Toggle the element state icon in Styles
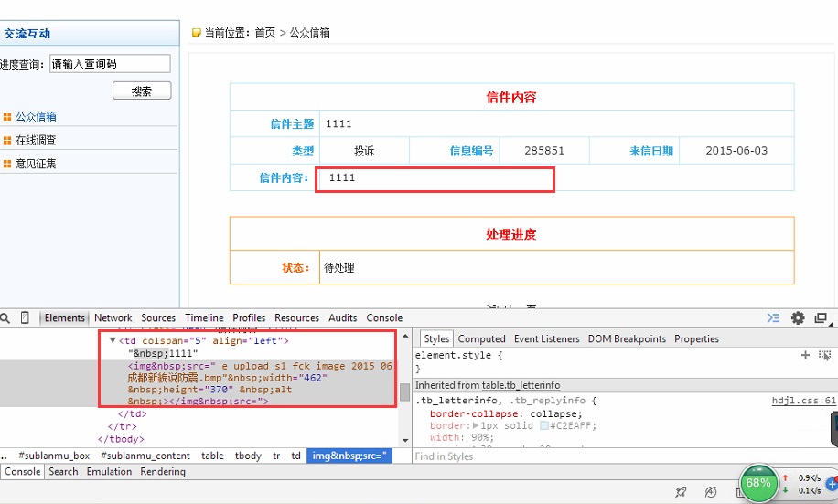 tap(824, 355)
